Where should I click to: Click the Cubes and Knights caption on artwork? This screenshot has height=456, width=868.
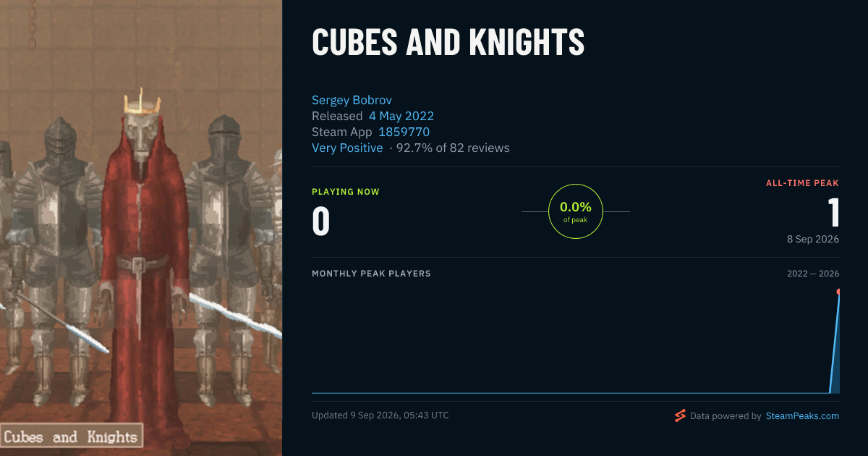(x=71, y=436)
